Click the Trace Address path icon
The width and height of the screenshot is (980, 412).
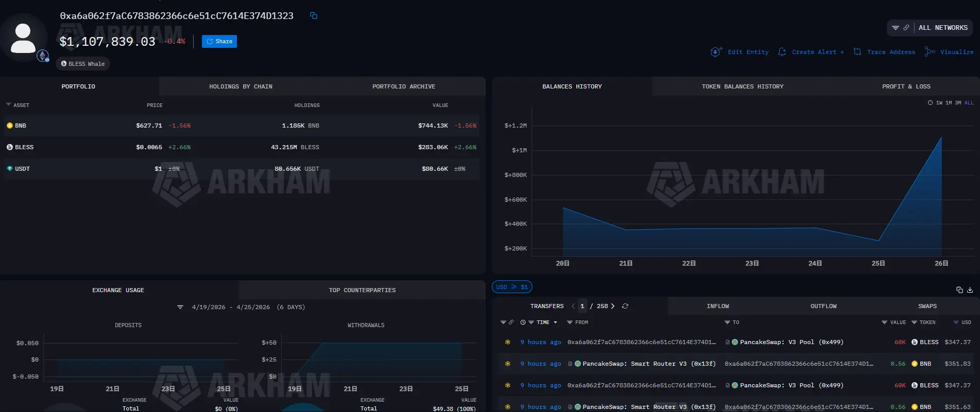857,52
